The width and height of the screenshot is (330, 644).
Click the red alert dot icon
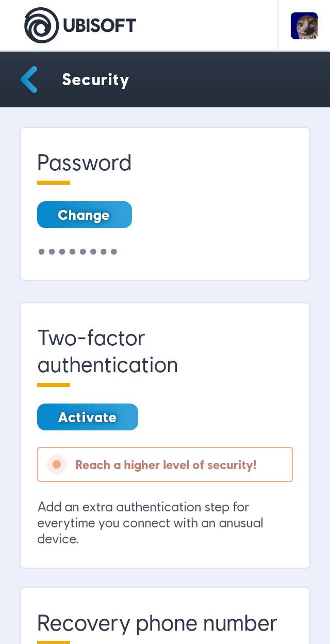click(x=57, y=465)
